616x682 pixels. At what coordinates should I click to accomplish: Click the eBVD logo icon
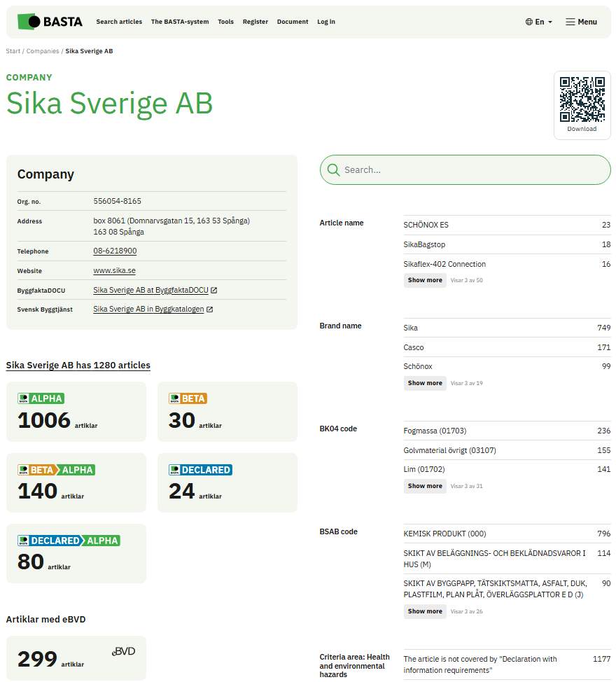pyautogui.click(x=123, y=651)
